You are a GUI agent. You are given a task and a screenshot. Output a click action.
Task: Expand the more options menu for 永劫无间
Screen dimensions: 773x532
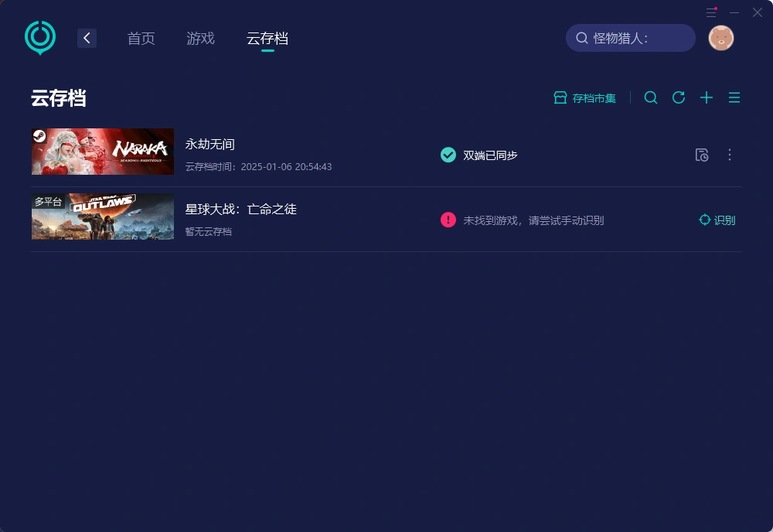coord(730,155)
